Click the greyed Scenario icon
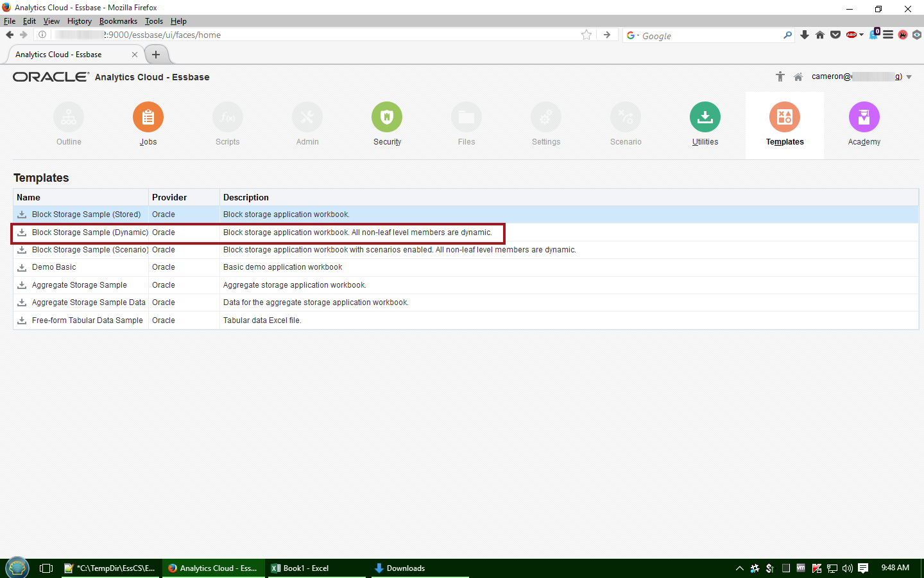 tap(626, 118)
